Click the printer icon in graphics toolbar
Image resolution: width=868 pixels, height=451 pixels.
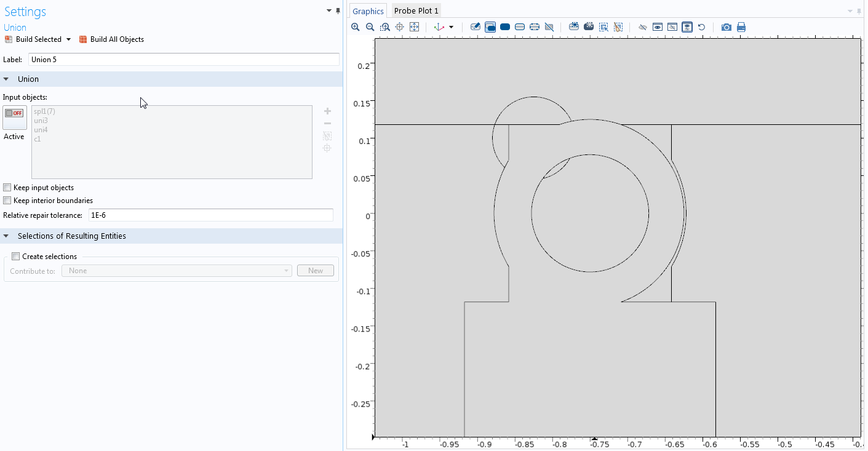click(x=741, y=27)
